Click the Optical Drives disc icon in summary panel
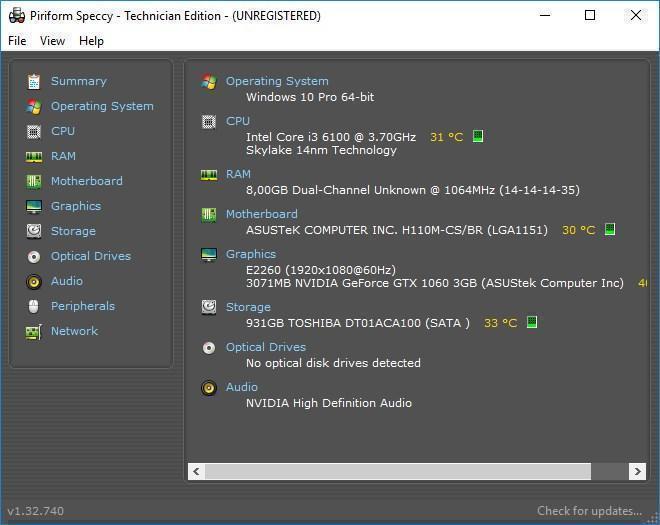The width and height of the screenshot is (660, 525). pyautogui.click(x=209, y=348)
